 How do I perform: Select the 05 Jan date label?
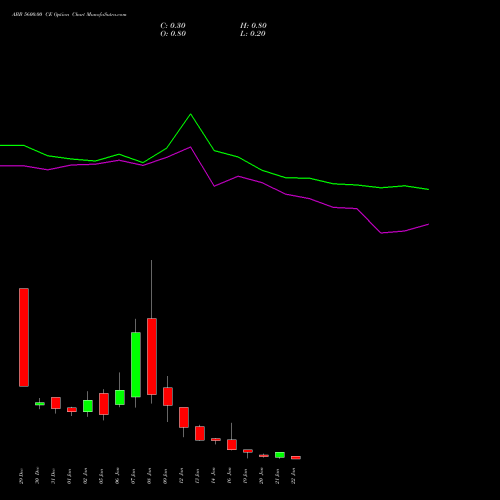[x=101, y=476]
